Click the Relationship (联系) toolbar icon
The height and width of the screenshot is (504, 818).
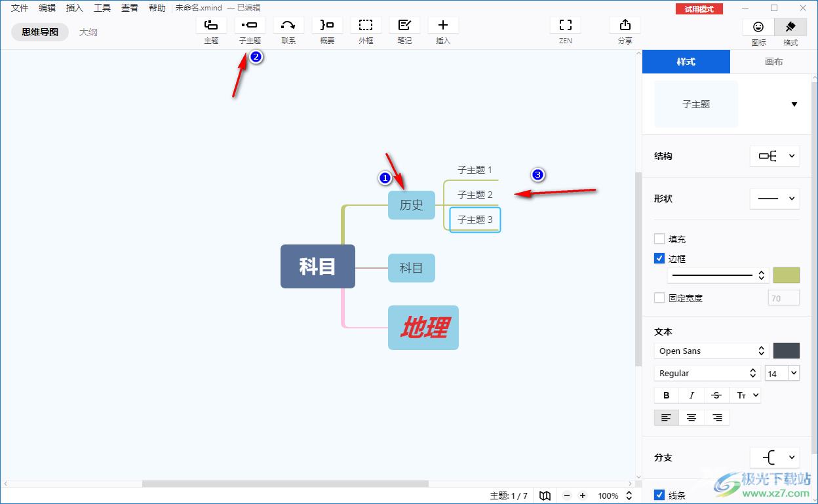(288, 26)
